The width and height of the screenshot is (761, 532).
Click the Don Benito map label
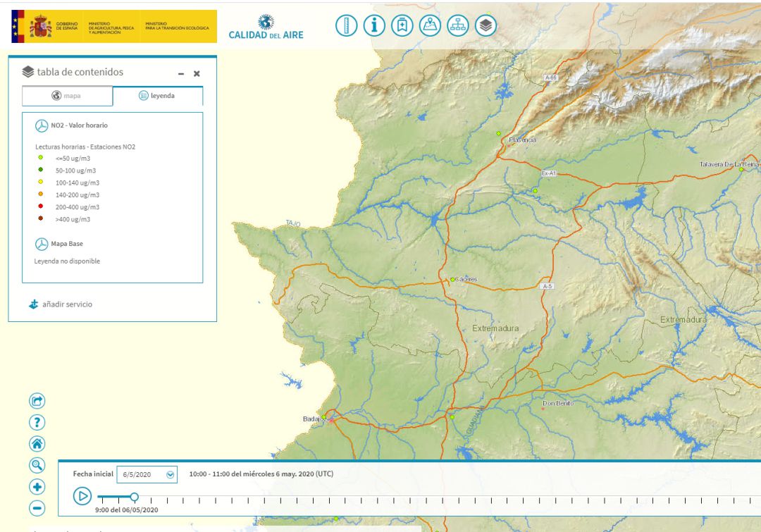tap(558, 403)
